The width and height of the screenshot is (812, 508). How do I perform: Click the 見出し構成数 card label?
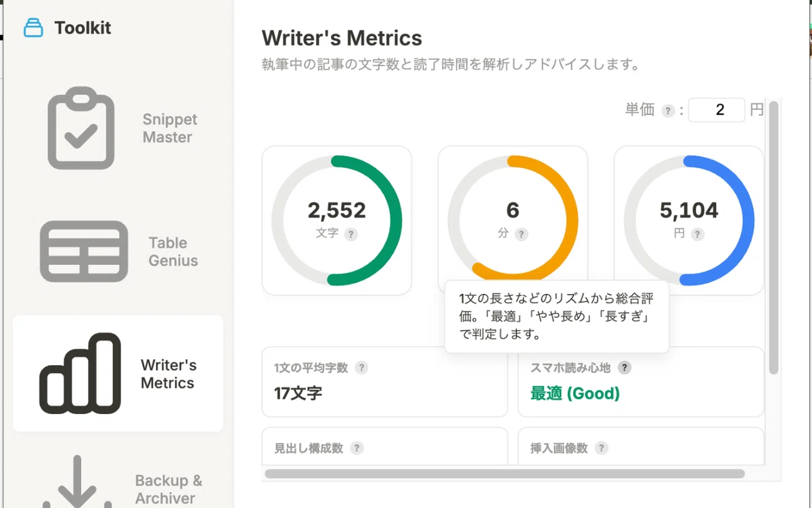[x=309, y=448]
